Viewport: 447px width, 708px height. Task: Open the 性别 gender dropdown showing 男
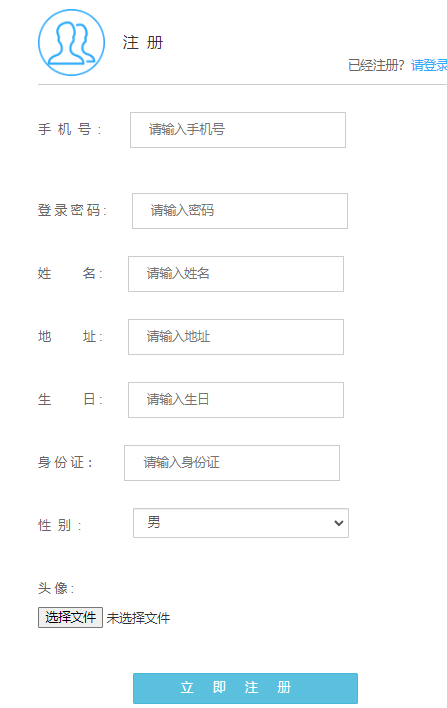click(x=241, y=523)
